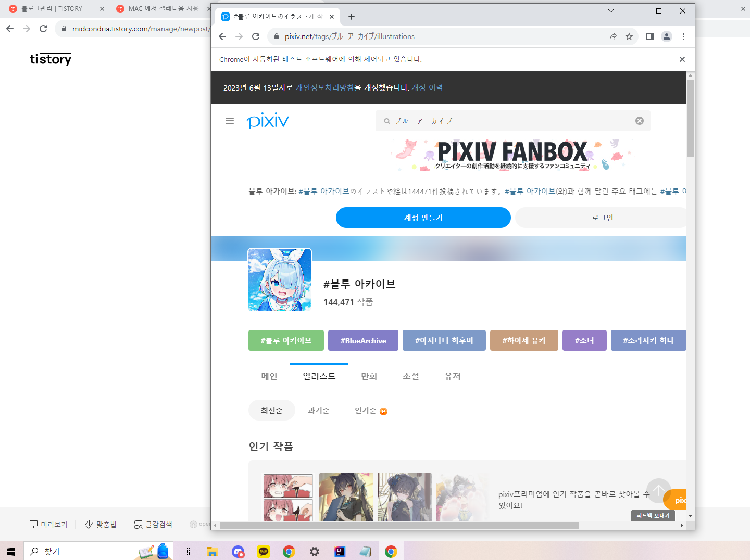
Task: Sort results by 인기순
Action: click(366, 410)
